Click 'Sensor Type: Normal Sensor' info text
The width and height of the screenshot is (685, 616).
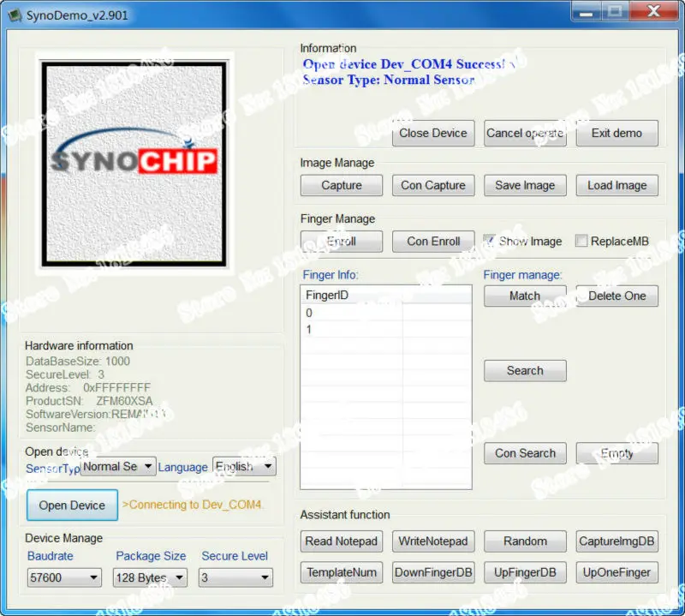point(389,80)
